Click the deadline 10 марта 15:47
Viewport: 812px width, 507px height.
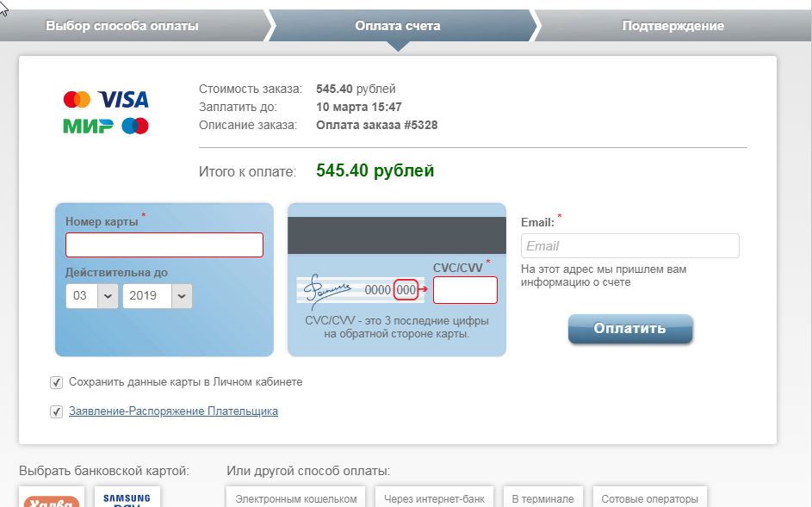point(359,108)
